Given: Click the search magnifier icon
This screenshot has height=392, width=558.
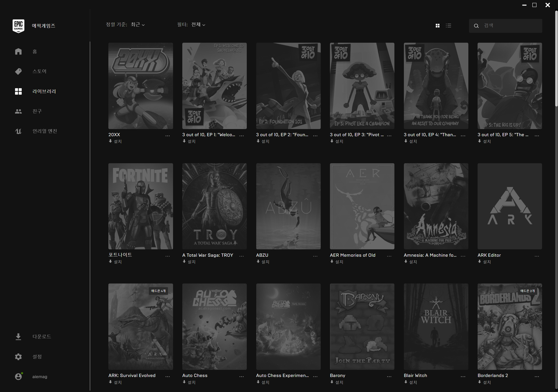Looking at the screenshot, I should [476, 26].
